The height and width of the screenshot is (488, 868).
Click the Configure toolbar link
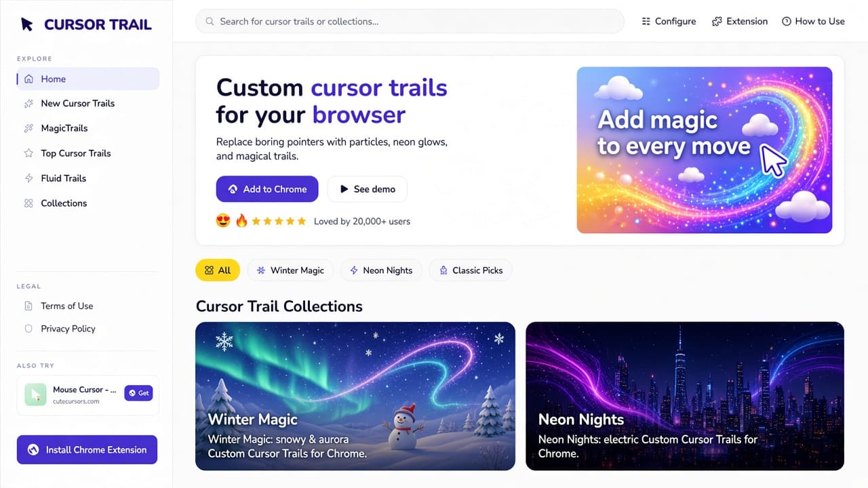tap(669, 22)
